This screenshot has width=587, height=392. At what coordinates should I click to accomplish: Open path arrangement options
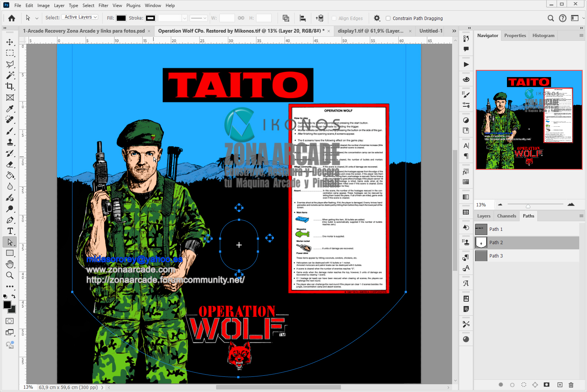(319, 18)
